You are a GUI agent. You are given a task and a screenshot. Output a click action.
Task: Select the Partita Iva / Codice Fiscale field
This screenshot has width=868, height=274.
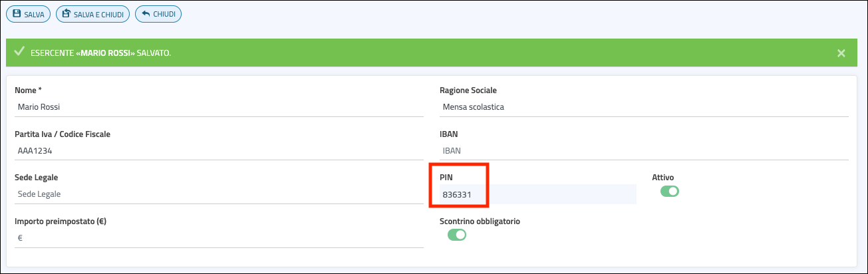point(218,150)
